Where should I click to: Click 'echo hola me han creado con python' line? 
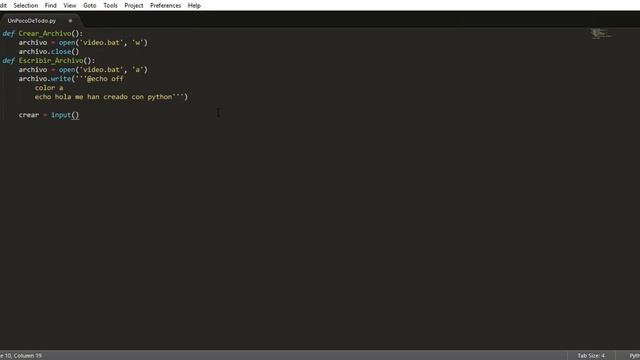click(111, 97)
